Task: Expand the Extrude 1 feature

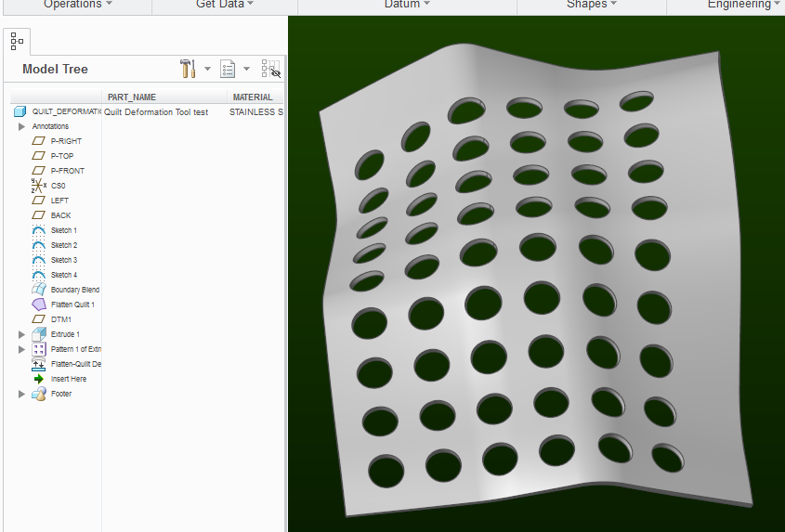Action: [x=21, y=334]
